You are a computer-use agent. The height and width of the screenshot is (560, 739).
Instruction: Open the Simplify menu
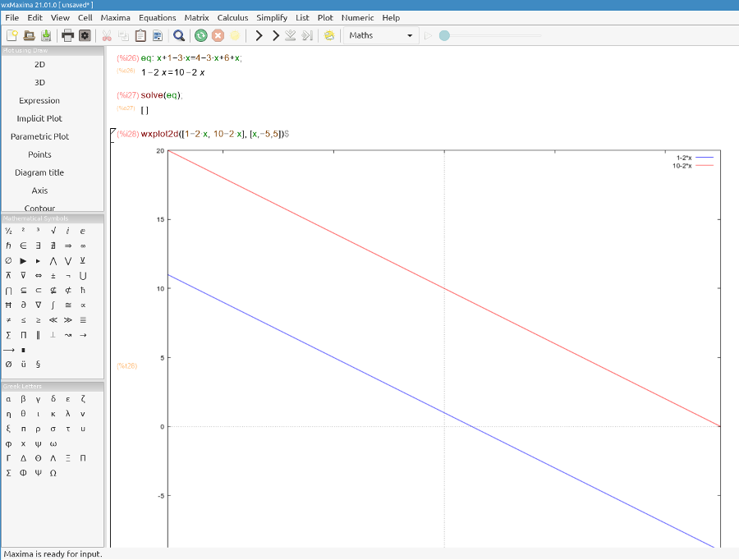(x=272, y=17)
